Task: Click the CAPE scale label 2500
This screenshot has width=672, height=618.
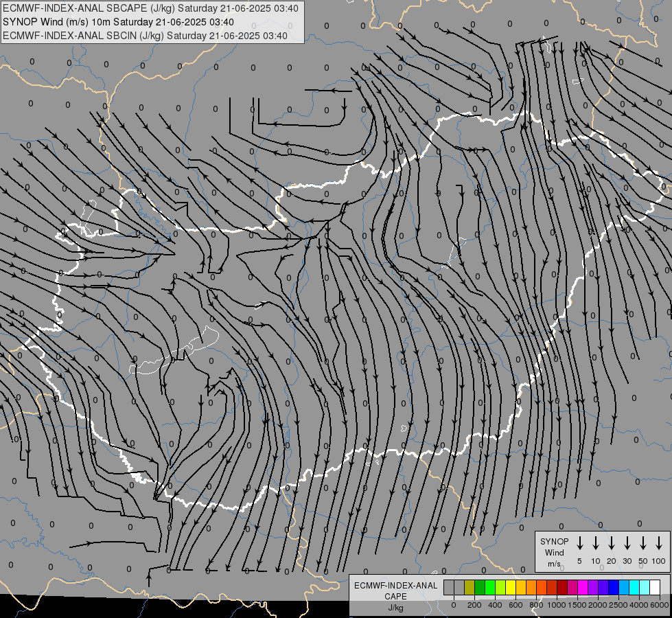Action: 618,605
